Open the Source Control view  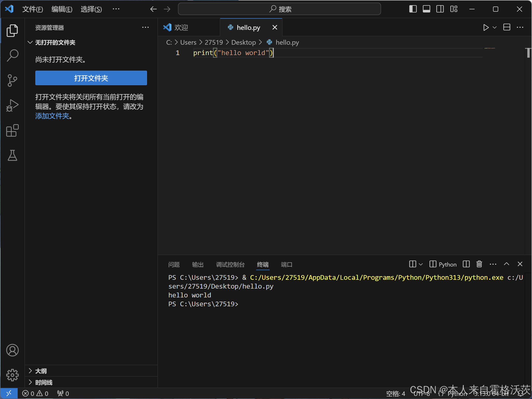point(12,80)
